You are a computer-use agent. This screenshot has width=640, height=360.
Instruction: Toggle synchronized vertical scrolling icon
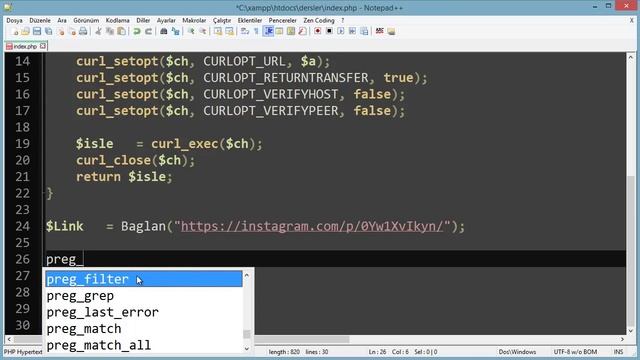click(218, 31)
